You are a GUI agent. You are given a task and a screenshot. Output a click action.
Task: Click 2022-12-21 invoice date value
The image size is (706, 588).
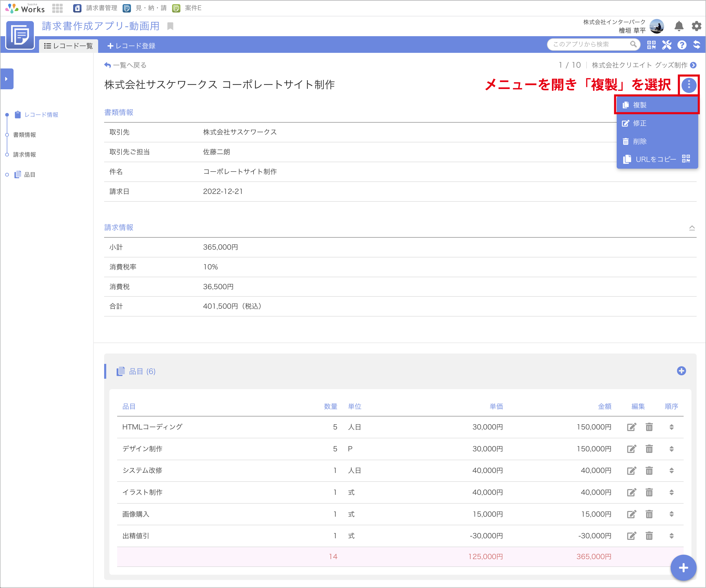pos(223,192)
